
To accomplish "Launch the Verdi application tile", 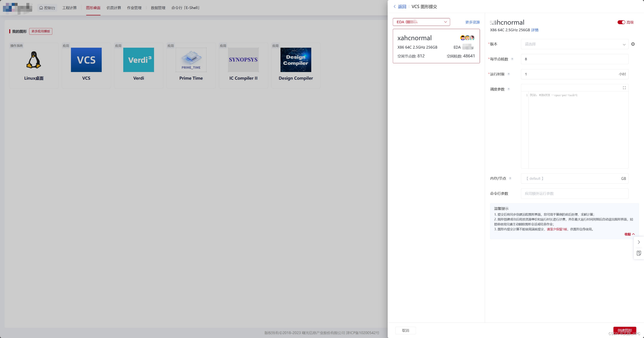I will tap(138, 60).
